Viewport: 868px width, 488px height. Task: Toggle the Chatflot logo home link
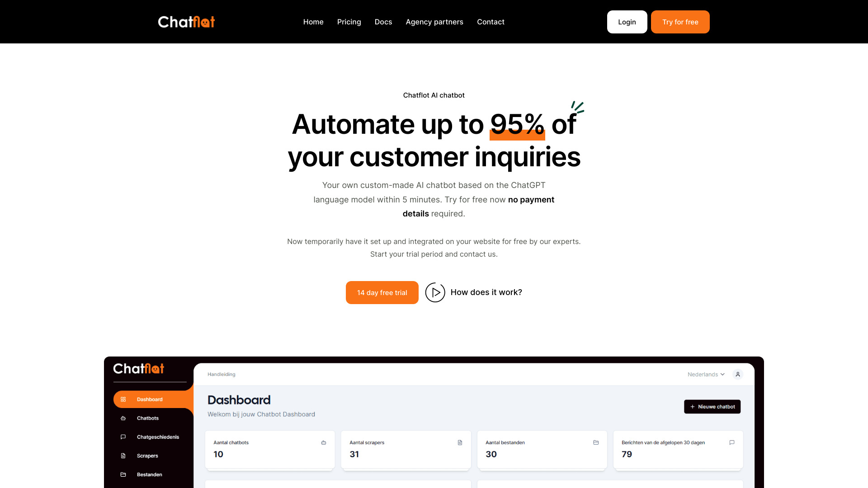coord(187,22)
